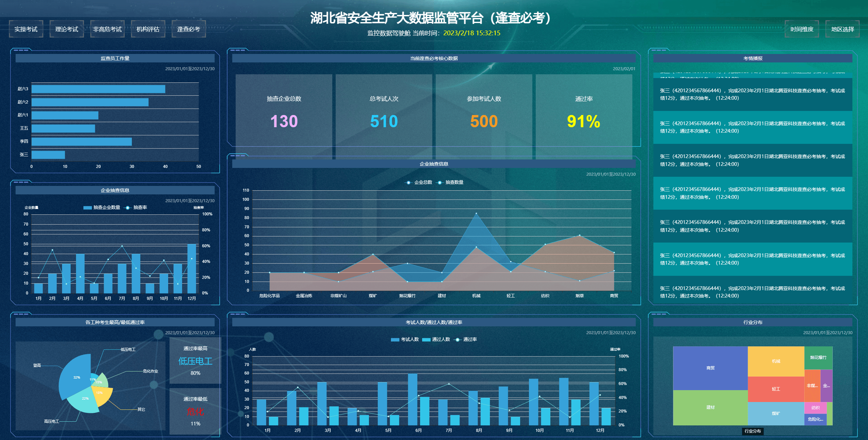
Task: Click the 总考试人次 510 card
Action: pos(384,117)
